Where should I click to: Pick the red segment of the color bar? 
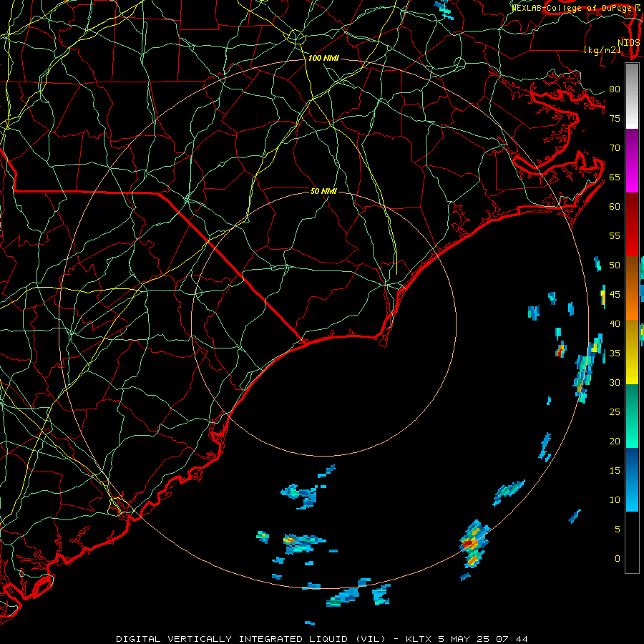tap(632, 225)
